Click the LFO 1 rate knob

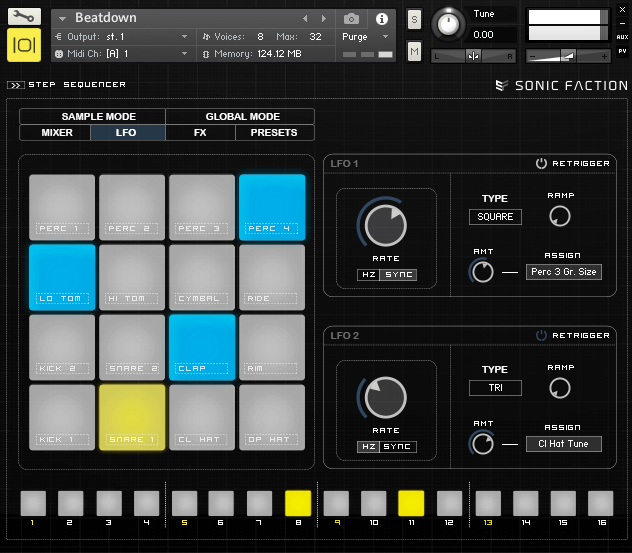[386, 225]
